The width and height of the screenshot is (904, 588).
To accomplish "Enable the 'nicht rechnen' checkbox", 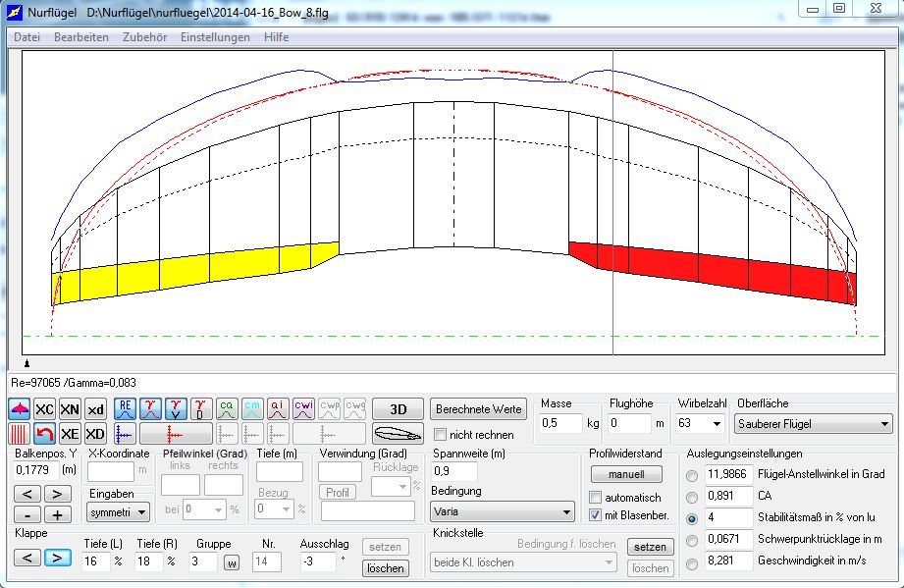I will (x=441, y=435).
